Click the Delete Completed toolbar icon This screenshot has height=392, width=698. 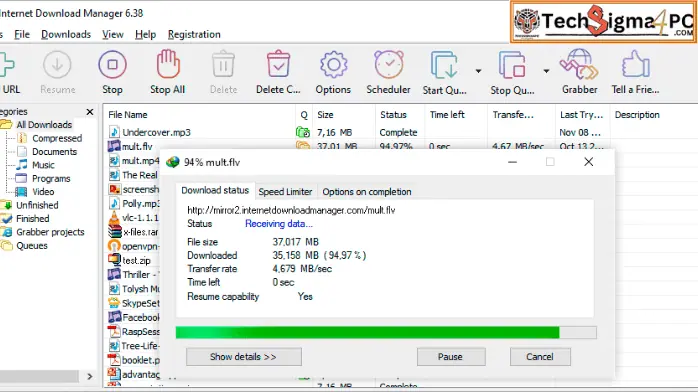tap(278, 65)
